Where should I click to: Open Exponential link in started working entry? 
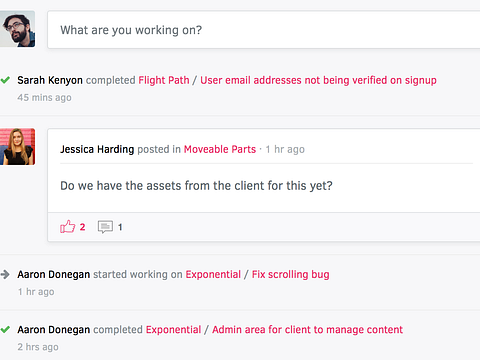213,274
